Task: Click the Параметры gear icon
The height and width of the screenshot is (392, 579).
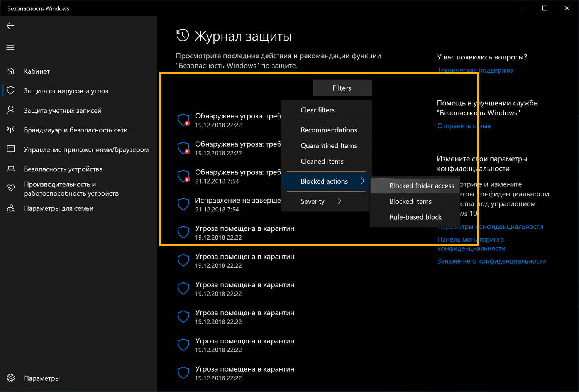Action: (x=11, y=378)
